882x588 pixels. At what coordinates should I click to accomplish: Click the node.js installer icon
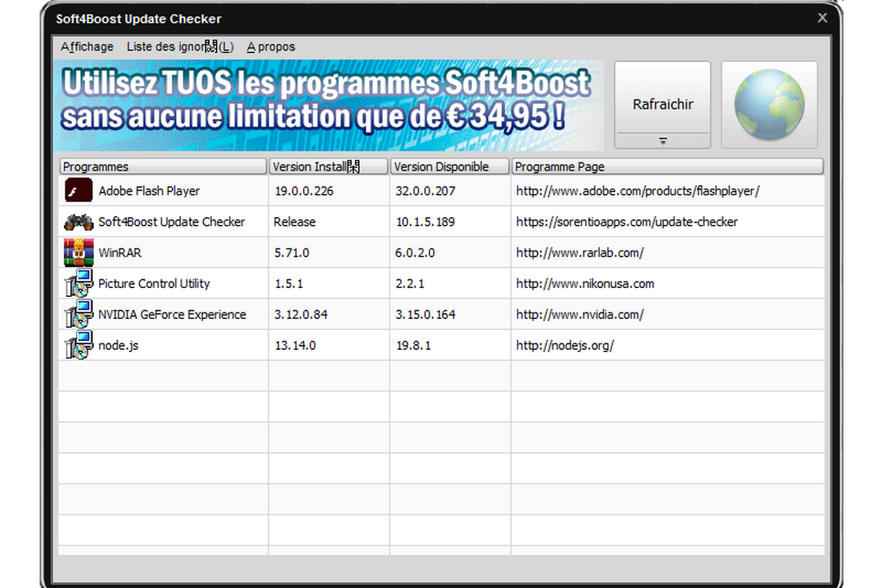tap(79, 345)
